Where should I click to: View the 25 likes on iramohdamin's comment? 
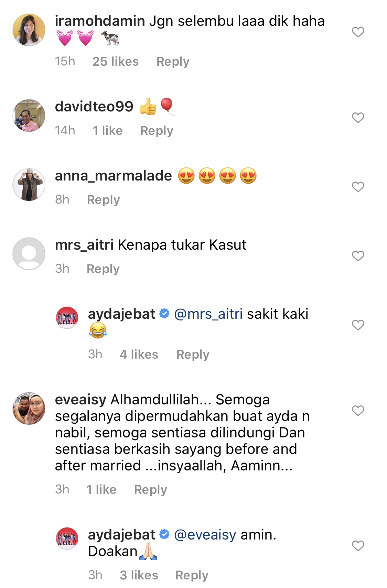coord(115,62)
